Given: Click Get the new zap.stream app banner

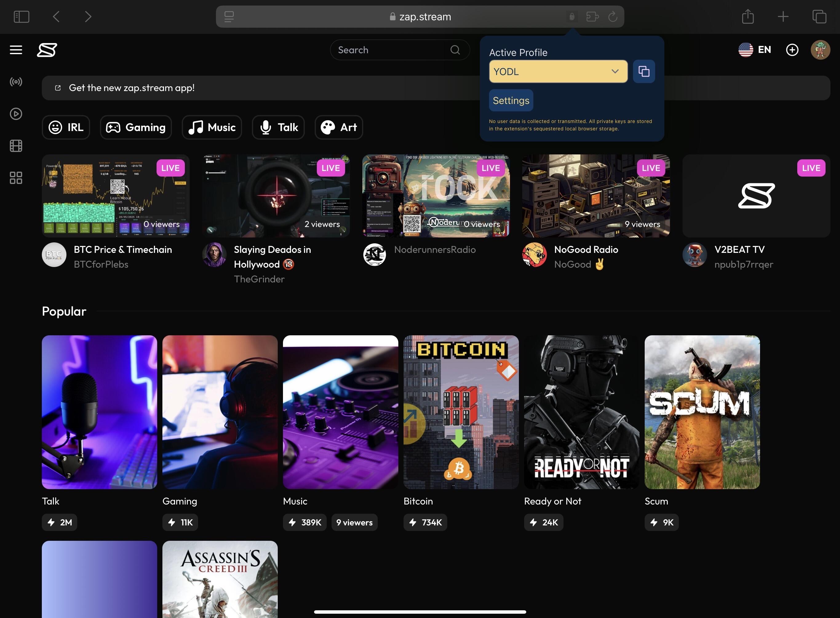Looking at the screenshot, I should point(436,88).
